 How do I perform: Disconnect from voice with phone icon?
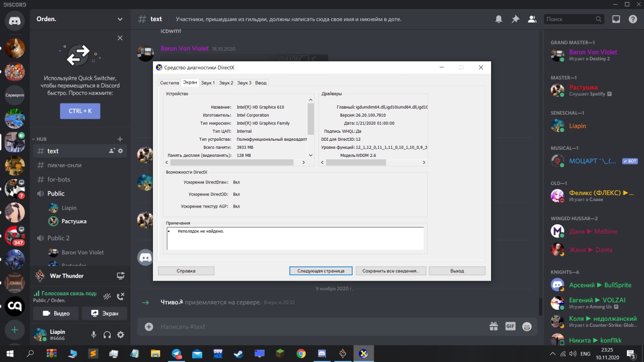[x=121, y=297]
